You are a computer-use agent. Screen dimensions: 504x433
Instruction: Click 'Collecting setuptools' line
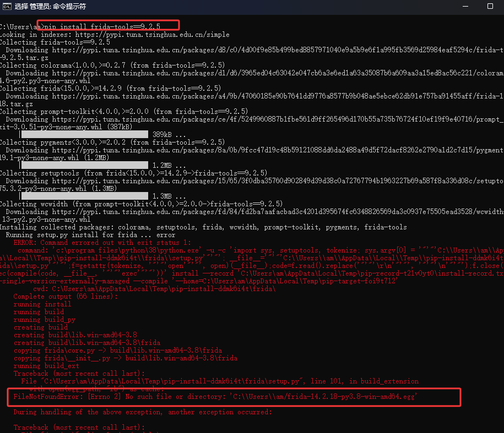pos(134,173)
